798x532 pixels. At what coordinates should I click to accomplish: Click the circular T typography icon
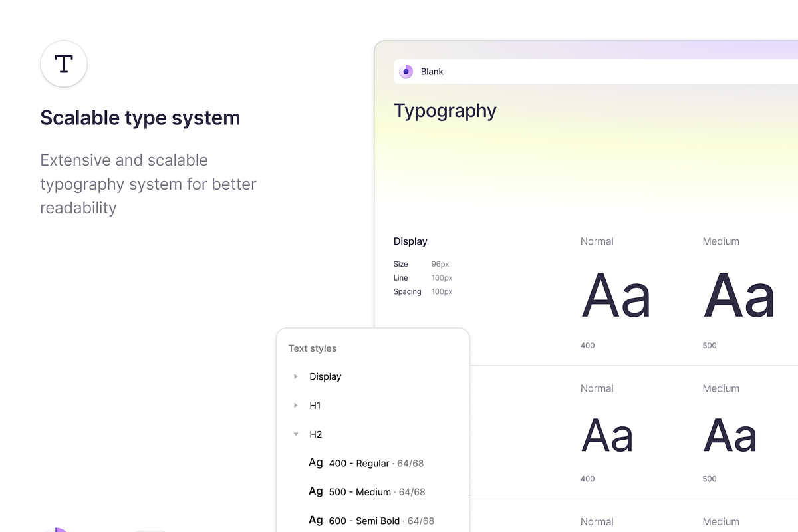(x=64, y=64)
